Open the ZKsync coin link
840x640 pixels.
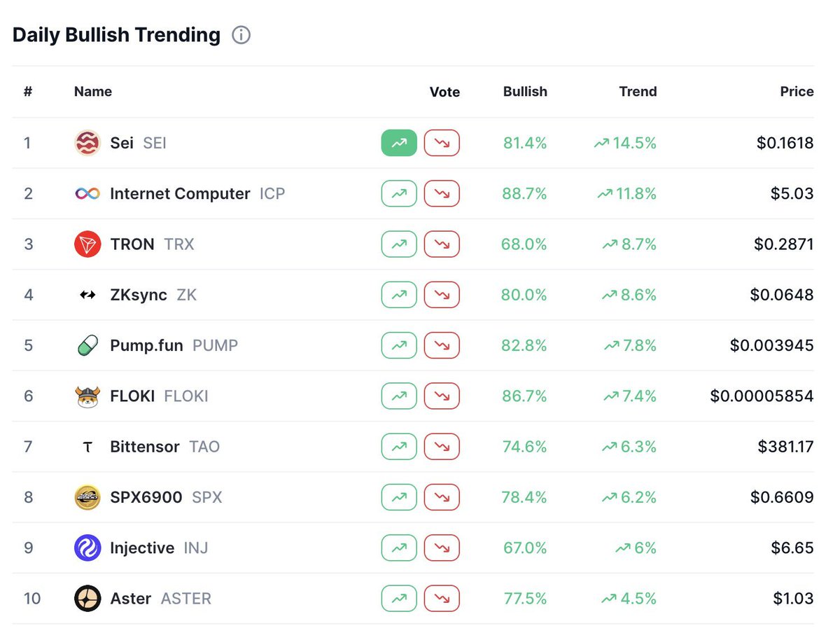coord(139,295)
